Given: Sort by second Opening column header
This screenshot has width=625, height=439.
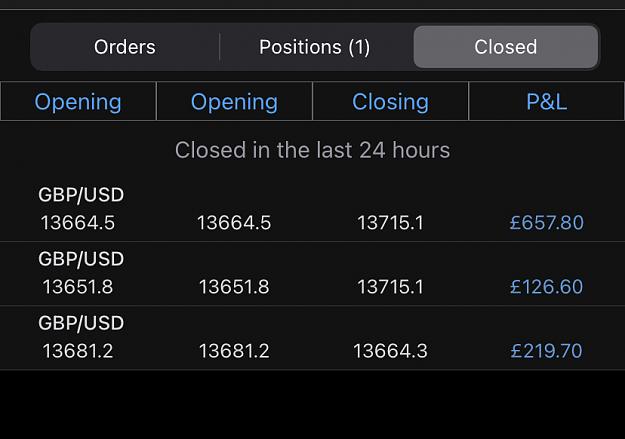Looking at the screenshot, I should pyautogui.click(x=234, y=101).
